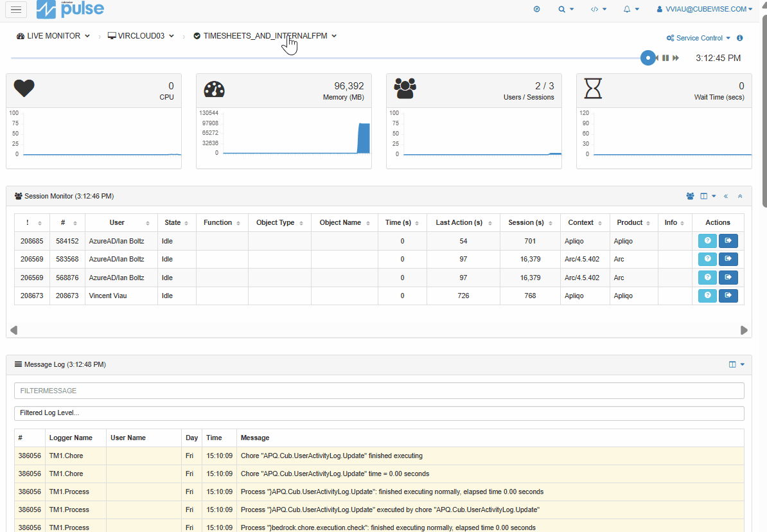Collapse Session Monitor with double up chevron

pos(740,196)
